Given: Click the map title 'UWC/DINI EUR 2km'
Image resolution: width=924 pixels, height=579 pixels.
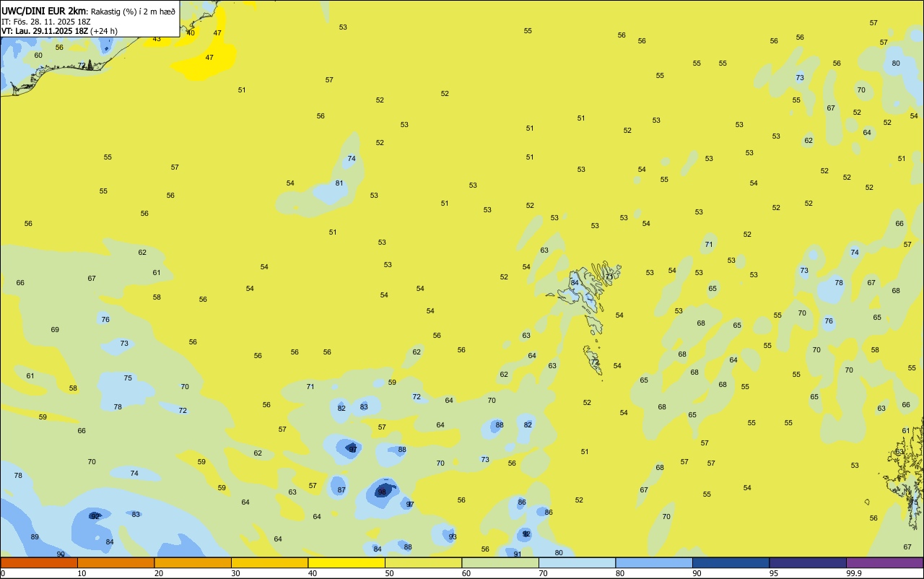Looking at the screenshot, I should 44,11.
